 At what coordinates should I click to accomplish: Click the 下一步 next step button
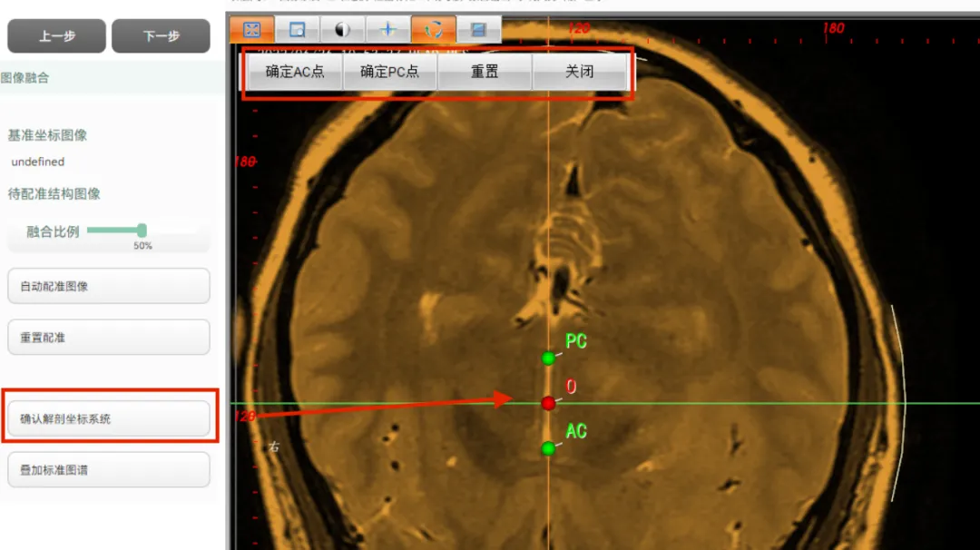click(162, 36)
